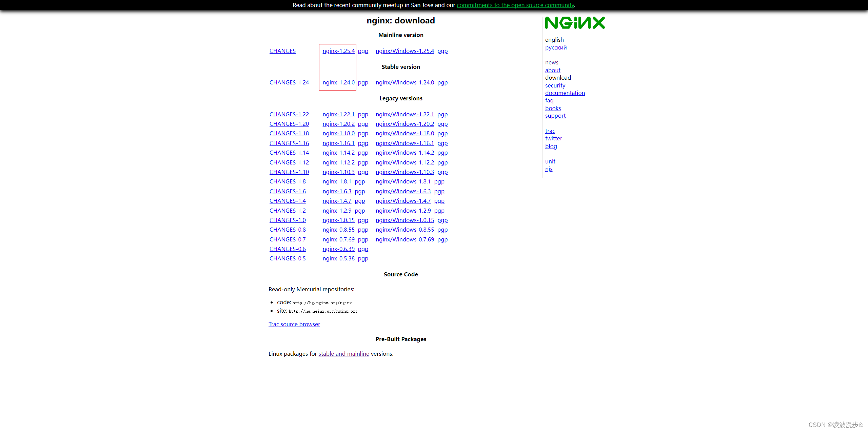Click the 'stable and mainline' hyperlink
Screen dimensions: 868x431
coord(344,353)
